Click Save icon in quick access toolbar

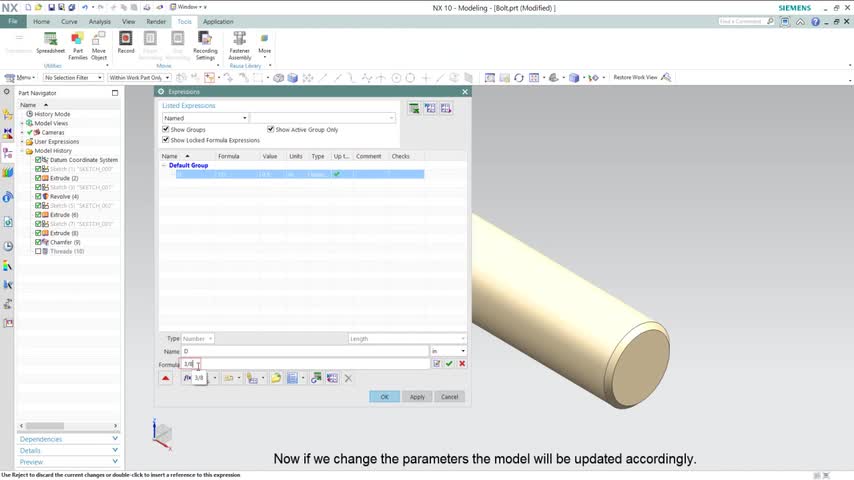click(51, 8)
